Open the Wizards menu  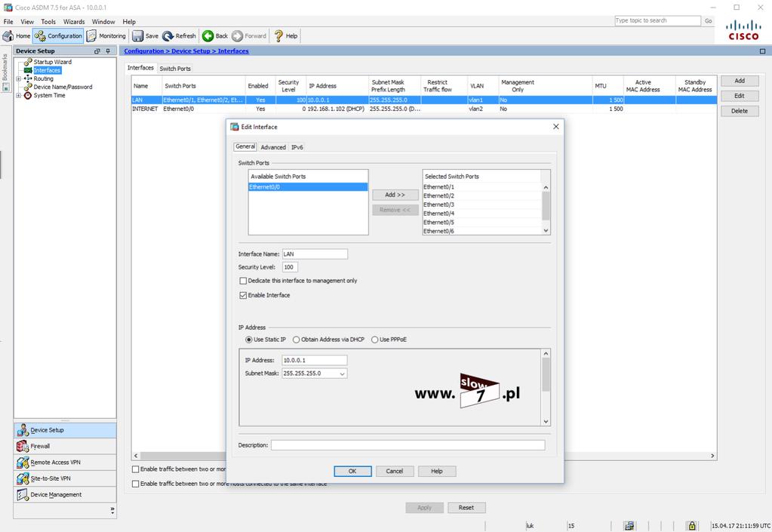pos(74,22)
